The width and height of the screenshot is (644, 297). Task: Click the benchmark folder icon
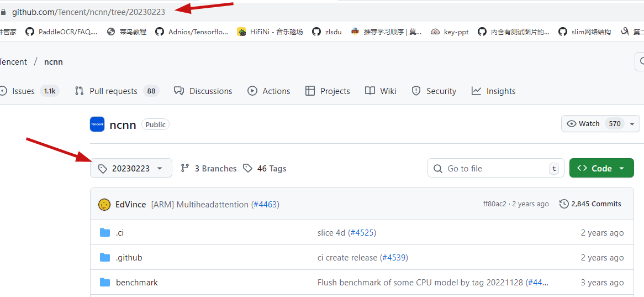pyautogui.click(x=105, y=283)
